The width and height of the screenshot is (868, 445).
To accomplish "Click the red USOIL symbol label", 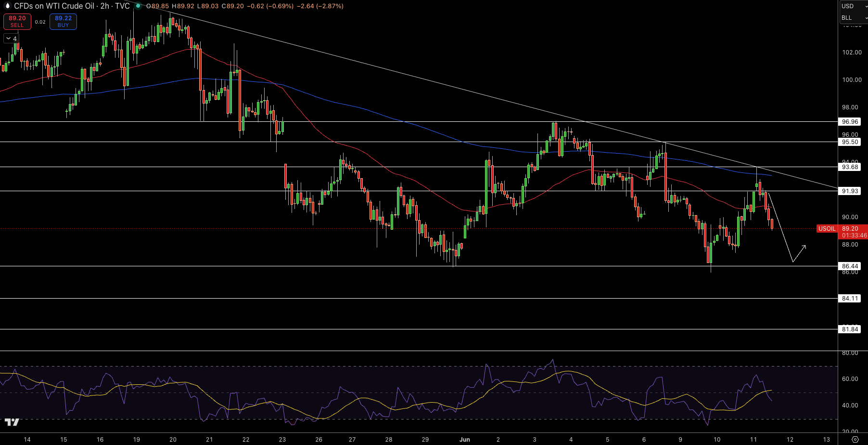I will pyautogui.click(x=827, y=229).
